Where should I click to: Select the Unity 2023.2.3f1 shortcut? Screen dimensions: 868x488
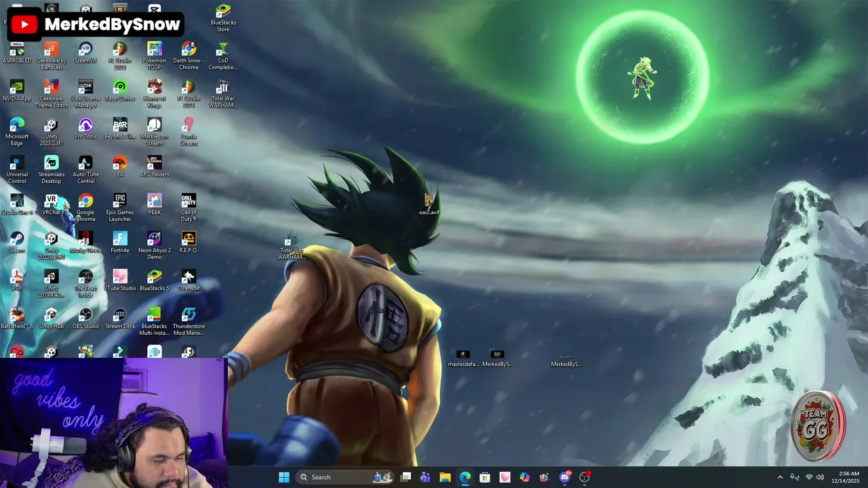pyautogui.click(x=52, y=132)
